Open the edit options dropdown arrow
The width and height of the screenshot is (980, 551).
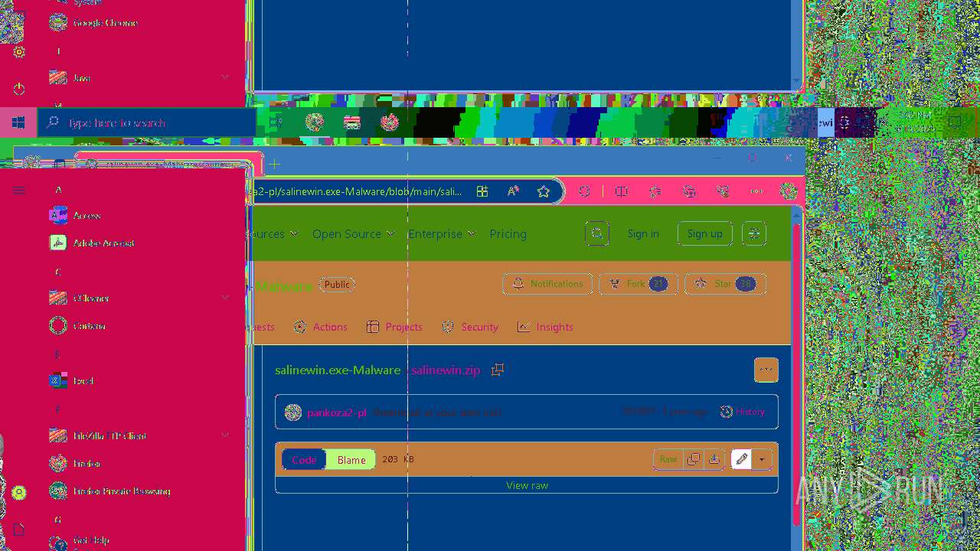point(762,459)
